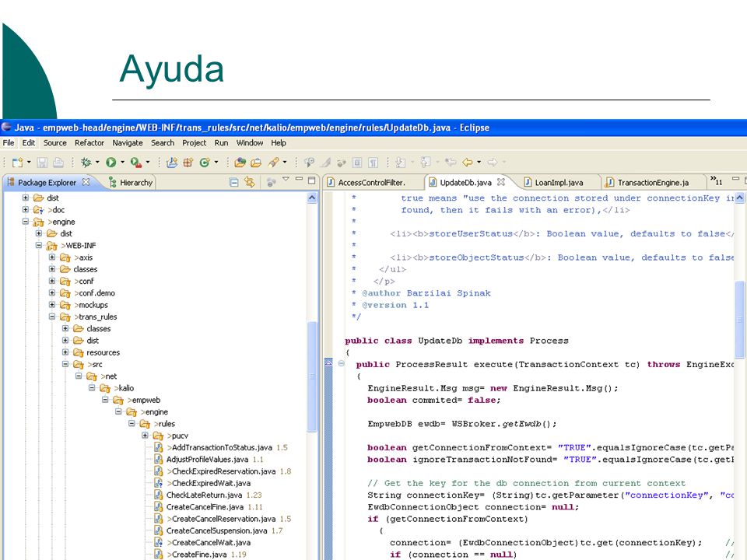The image size is (747, 560).
Task: Open the Debug configurations dropdown arrow
Action: click(x=98, y=163)
